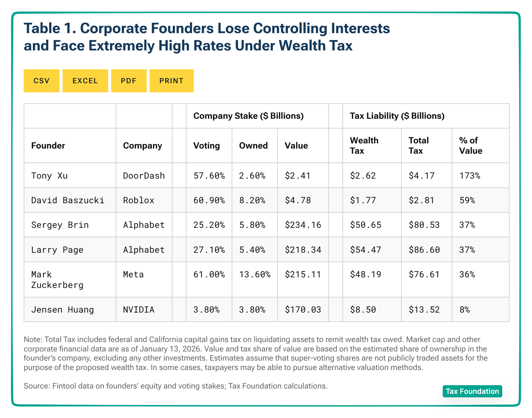Click the Voting column header
The width and height of the screenshot is (532, 418).
(206, 146)
